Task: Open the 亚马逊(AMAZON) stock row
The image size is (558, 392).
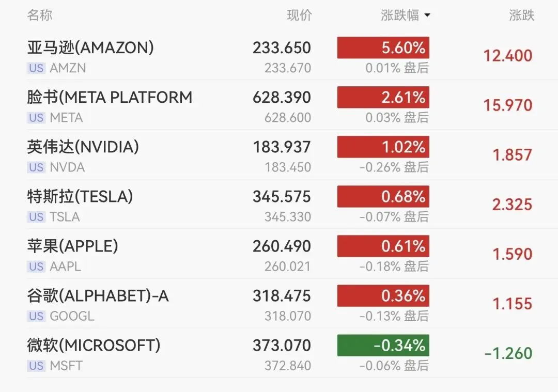Action: point(90,48)
